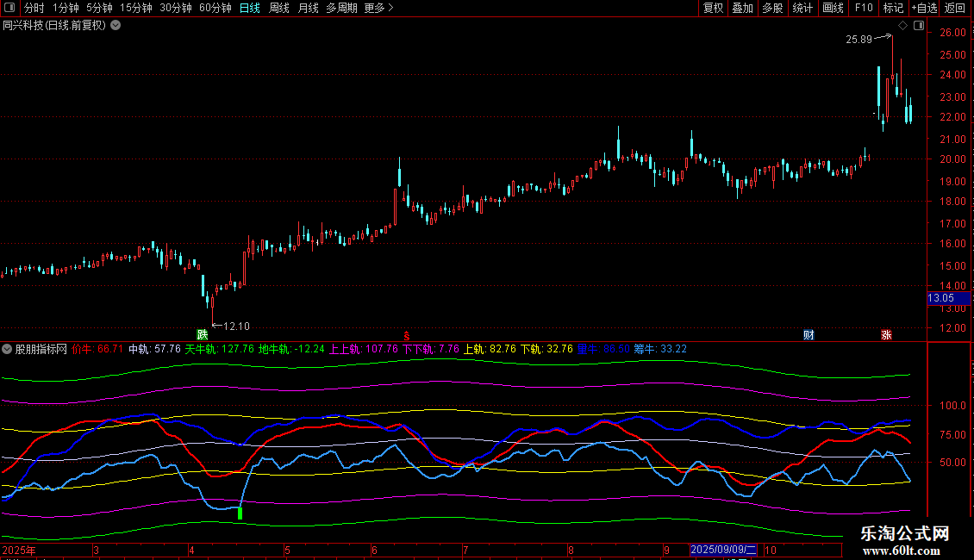Click the 2025/09/09 date marker on timeline
974x560 pixels.
pyautogui.click(x=723, y=550)
